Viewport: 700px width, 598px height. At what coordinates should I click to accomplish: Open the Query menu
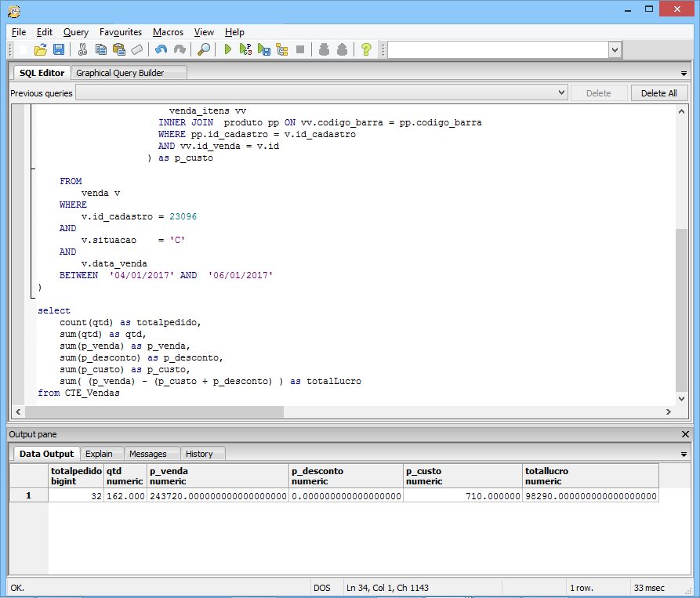[x=76, y=32]
